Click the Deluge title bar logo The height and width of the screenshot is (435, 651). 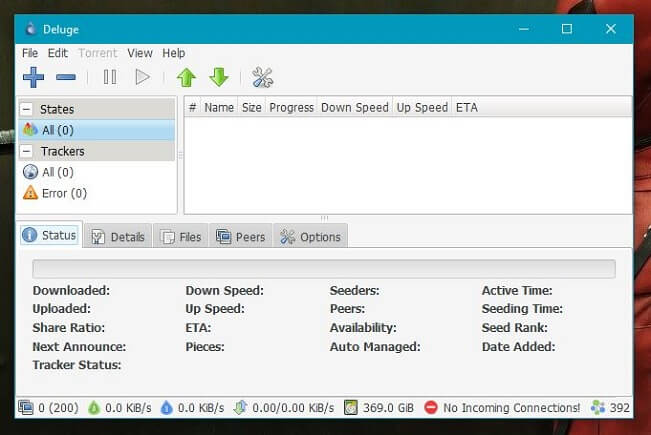pos(30,29)
